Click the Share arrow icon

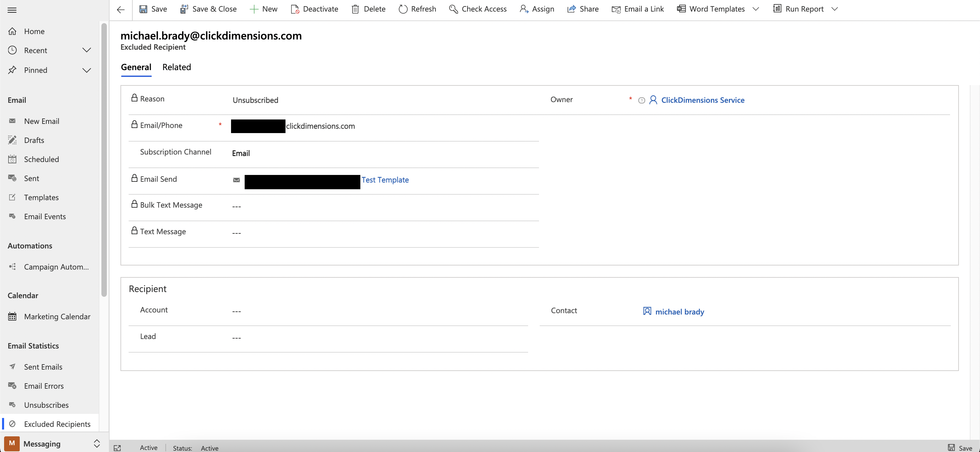click(571, 9)
